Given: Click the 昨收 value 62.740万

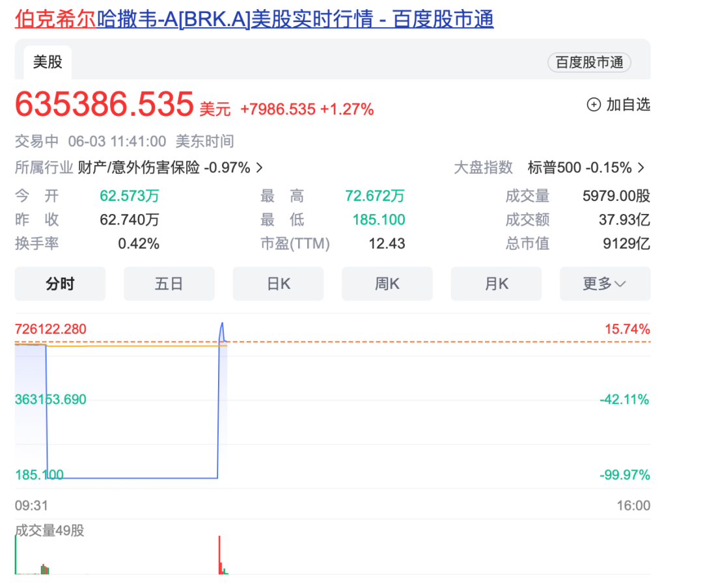Looking at the screenshot, I should [130, 220].
